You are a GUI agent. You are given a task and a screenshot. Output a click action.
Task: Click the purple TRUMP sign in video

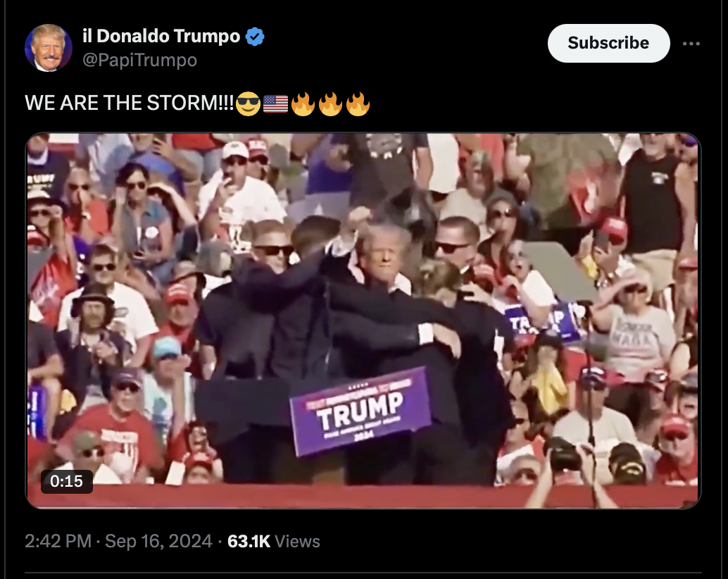(360, 411)
